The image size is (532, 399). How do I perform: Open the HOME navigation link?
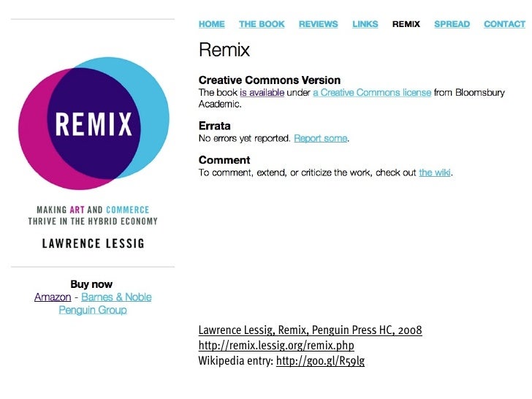pos(212,24)
